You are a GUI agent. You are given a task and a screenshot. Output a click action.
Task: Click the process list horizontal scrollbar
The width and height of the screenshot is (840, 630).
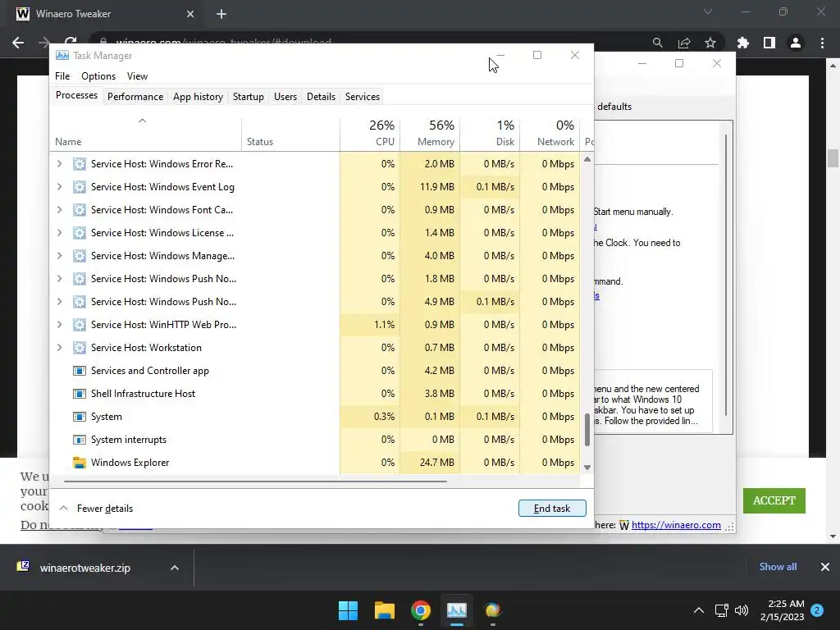coord(255,481)
